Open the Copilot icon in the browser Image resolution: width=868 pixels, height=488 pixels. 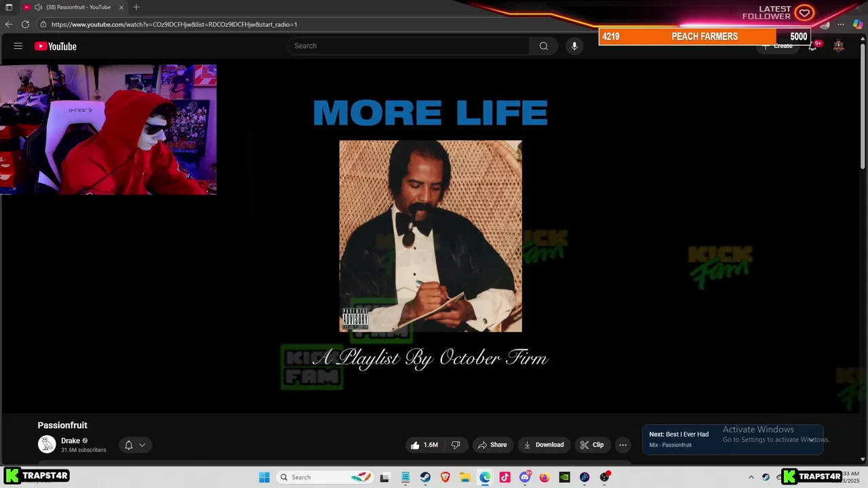coord(858,24)
